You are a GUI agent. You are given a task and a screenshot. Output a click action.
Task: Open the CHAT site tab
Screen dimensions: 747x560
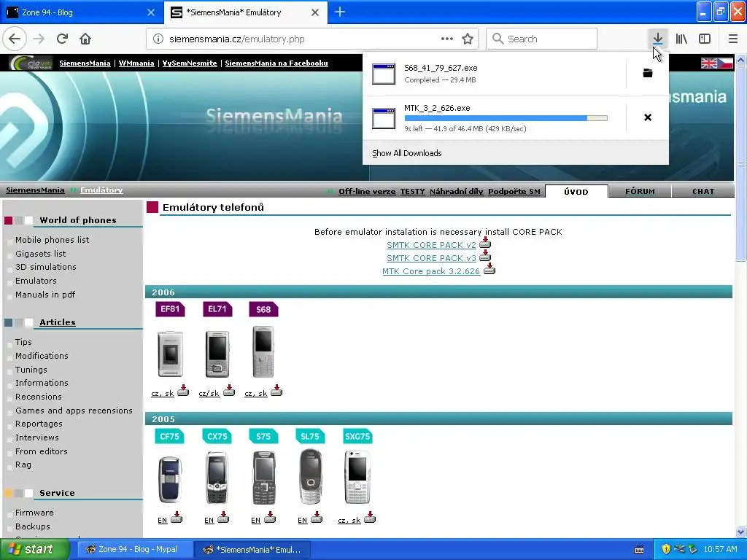703,192
